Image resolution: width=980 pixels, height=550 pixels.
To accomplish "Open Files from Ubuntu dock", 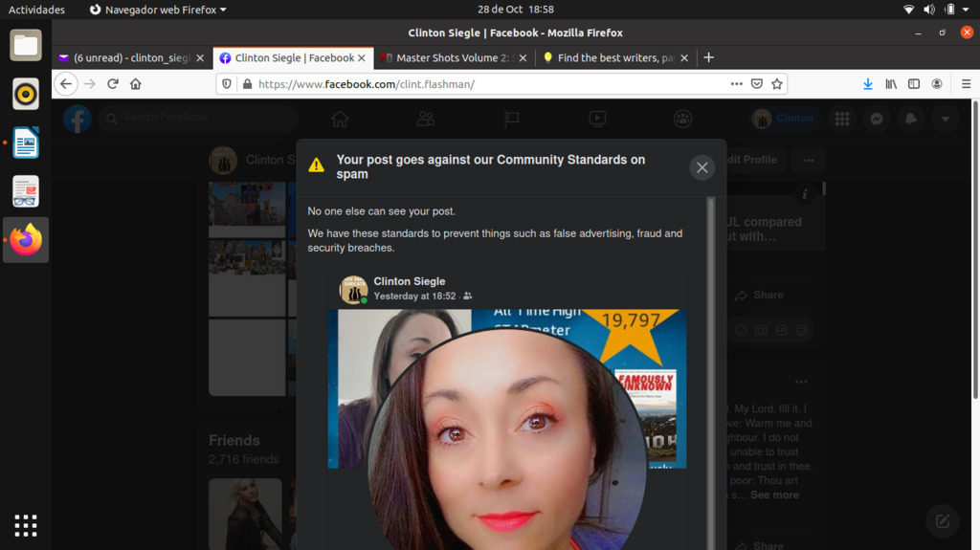I will (26, 45).
